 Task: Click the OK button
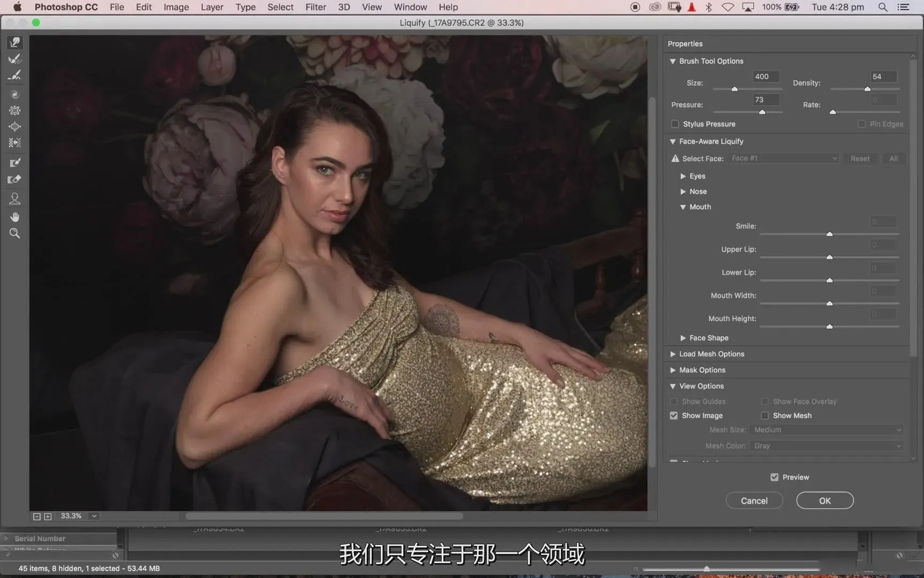[x=825, y=501]
